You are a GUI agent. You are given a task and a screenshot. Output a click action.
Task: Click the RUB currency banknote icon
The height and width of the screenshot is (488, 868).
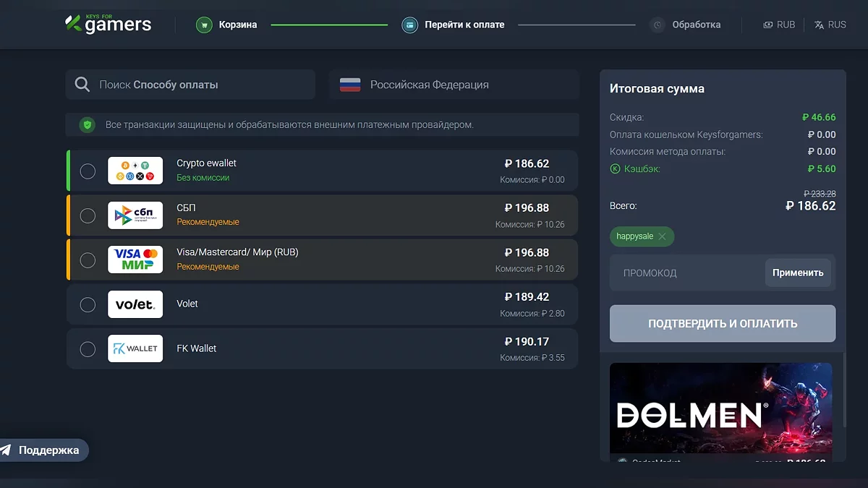768,25
